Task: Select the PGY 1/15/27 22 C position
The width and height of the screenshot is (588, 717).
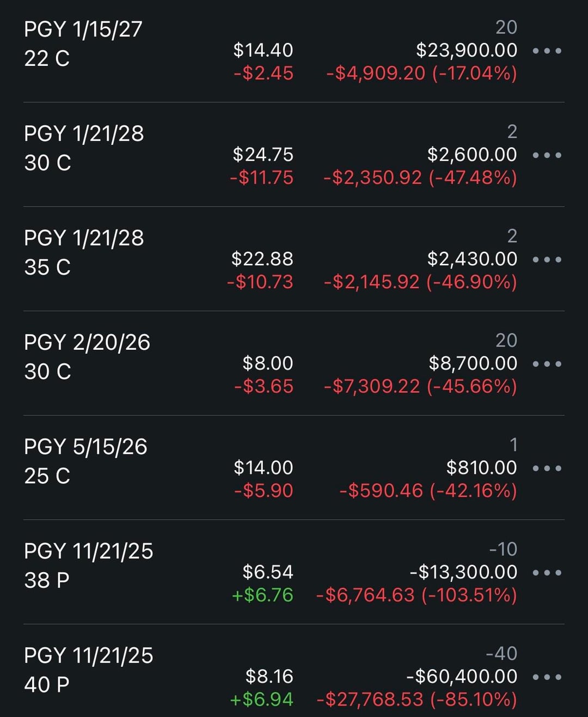Action: point(83,44)
